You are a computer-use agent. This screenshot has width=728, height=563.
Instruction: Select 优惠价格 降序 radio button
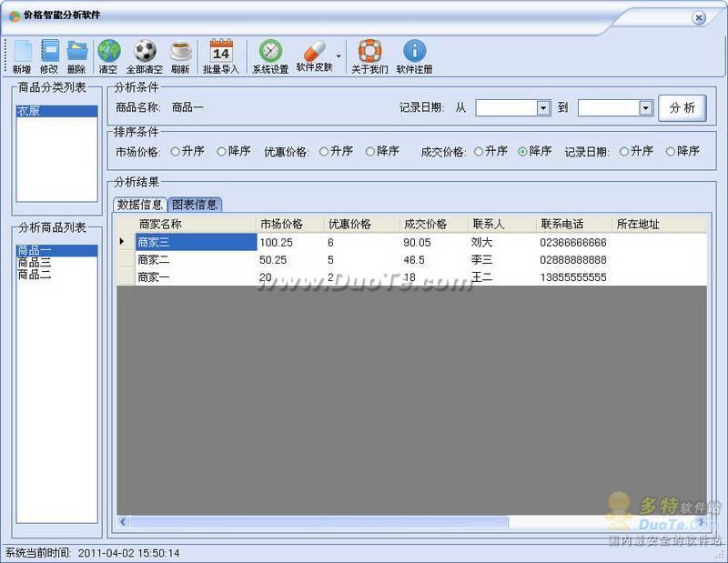point(370,151)
